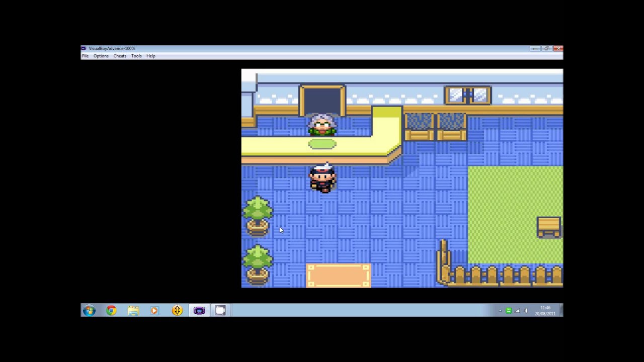The width and height of the screenshot is (644, 362).
Task: Select the screen recorder taskbar button
Action: 220,311
